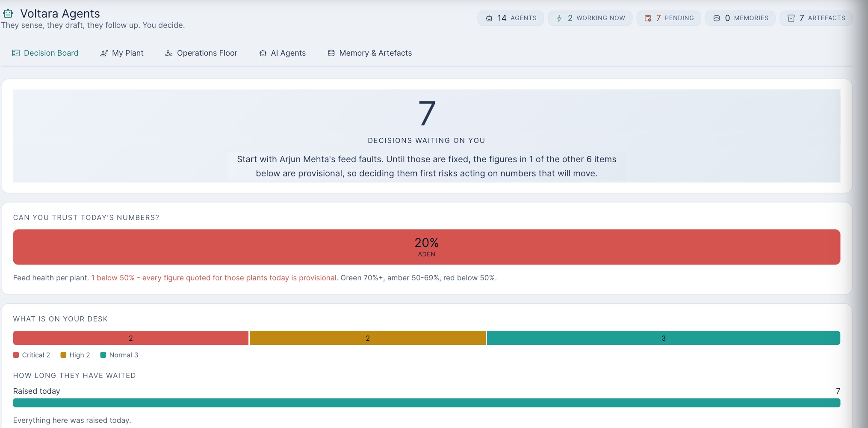Click the Voltara Agents robot logo icon
This screenshot has width=868, height=428.
8,14
